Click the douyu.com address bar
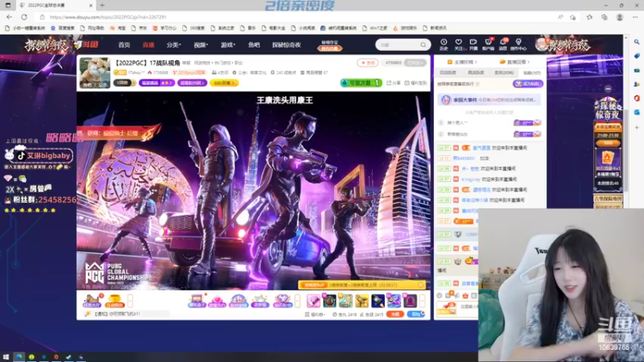The width and height of the screenshot is (644, 362). 295,17
